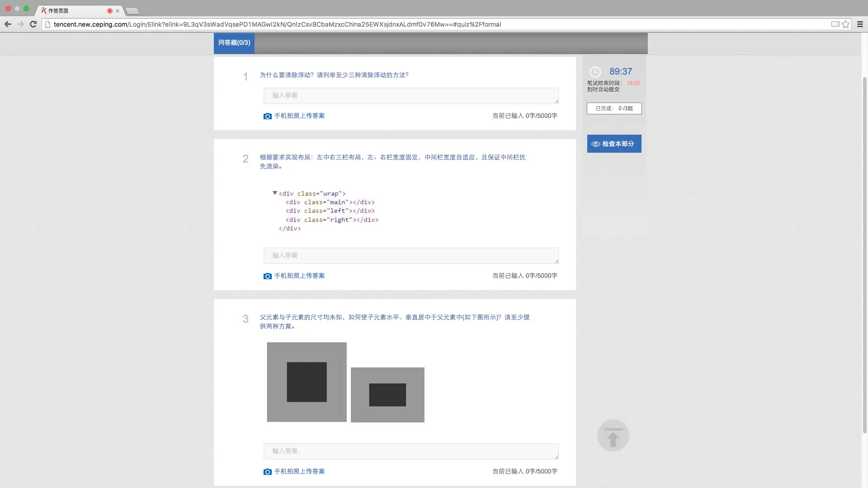Click the browser back arrow

click(8, 24)
